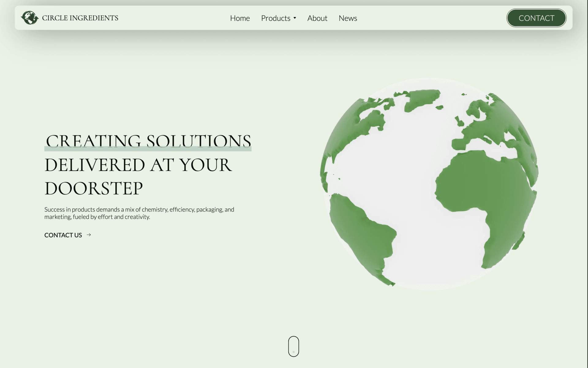
Task: Open the About page from the navbar
Action: click(317, 18)
